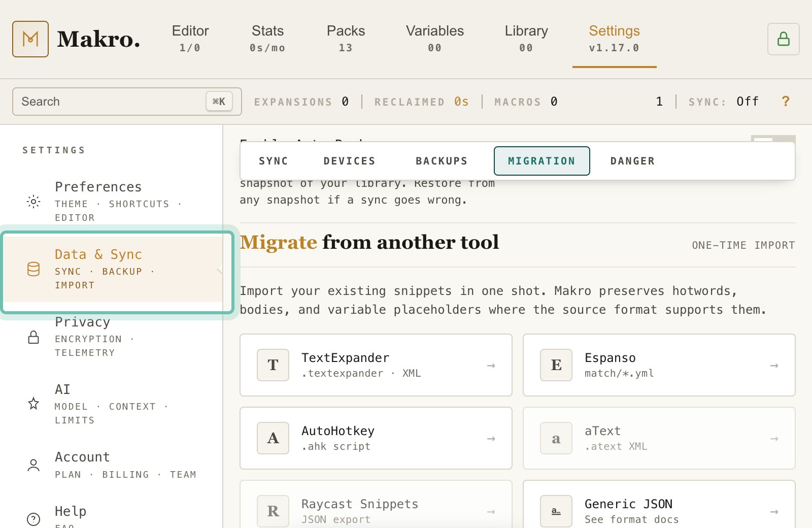
Task: Click the Espanso import arrow
Action: click(774, 366)
